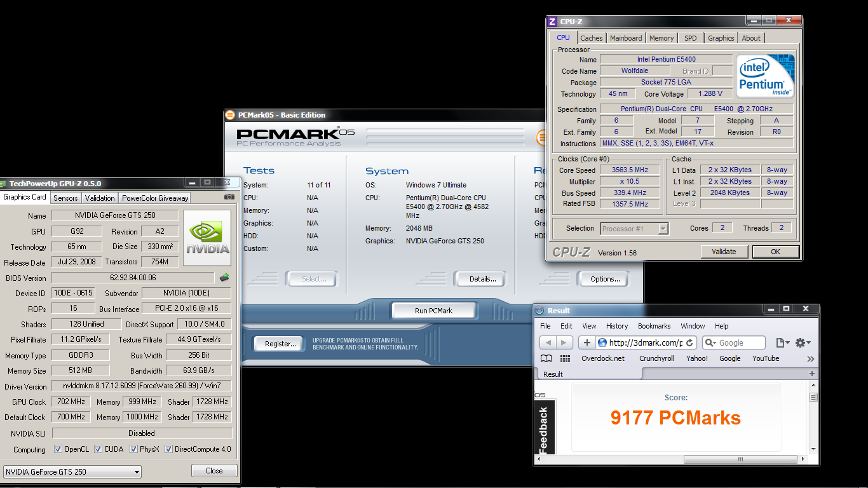The height and width of the screenshot is (488, 868).
Task: Click the GPU-Z camera screenshot icon
Action: coord(229,198)
